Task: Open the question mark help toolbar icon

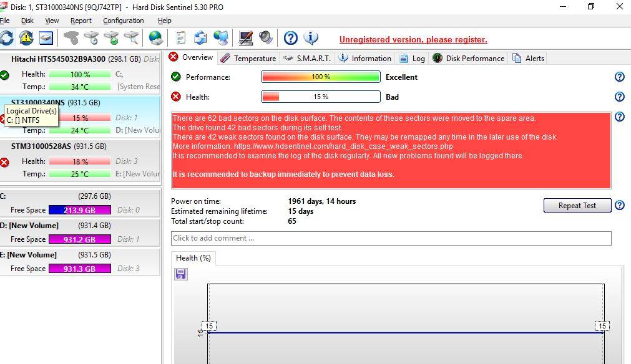Action: [x=291, y=38]
